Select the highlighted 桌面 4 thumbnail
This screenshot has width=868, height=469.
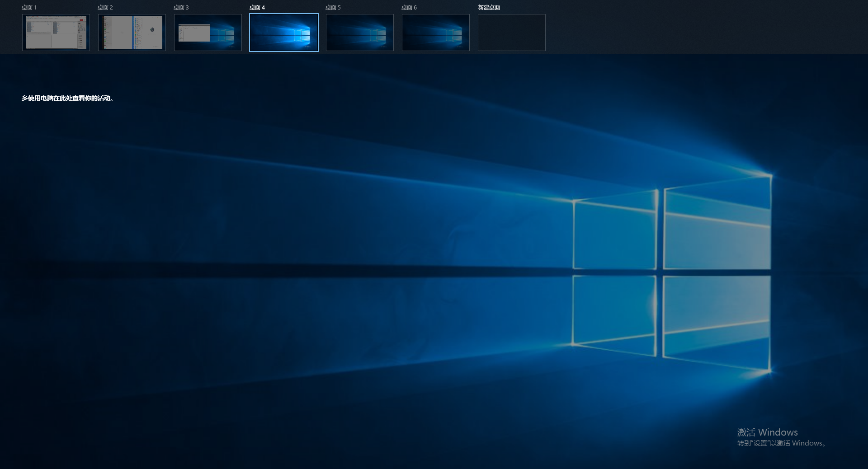pos(284,33)
